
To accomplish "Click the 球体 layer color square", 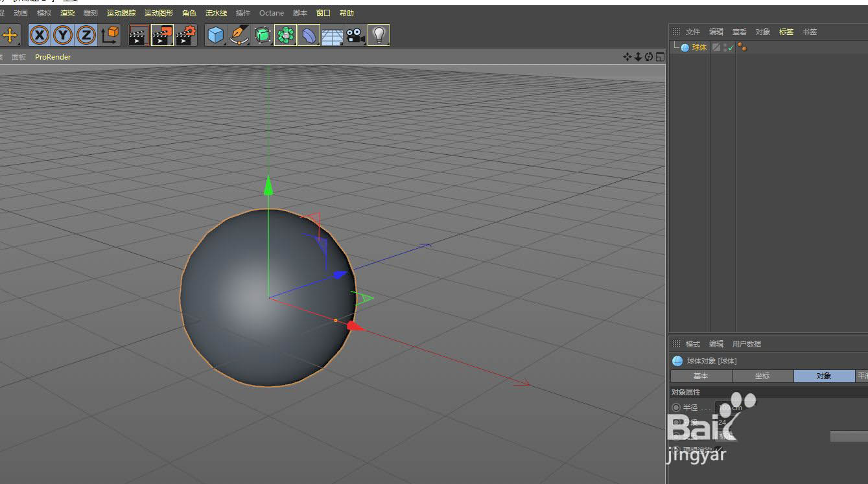I will coord(716,47).
